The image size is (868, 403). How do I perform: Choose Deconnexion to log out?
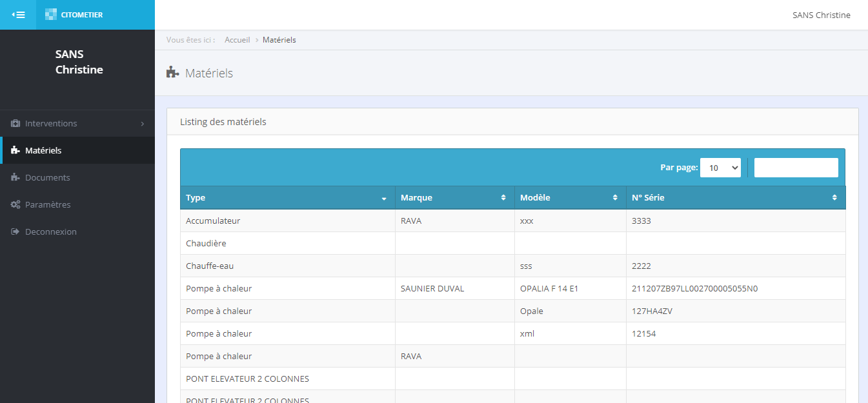point(77,231)
